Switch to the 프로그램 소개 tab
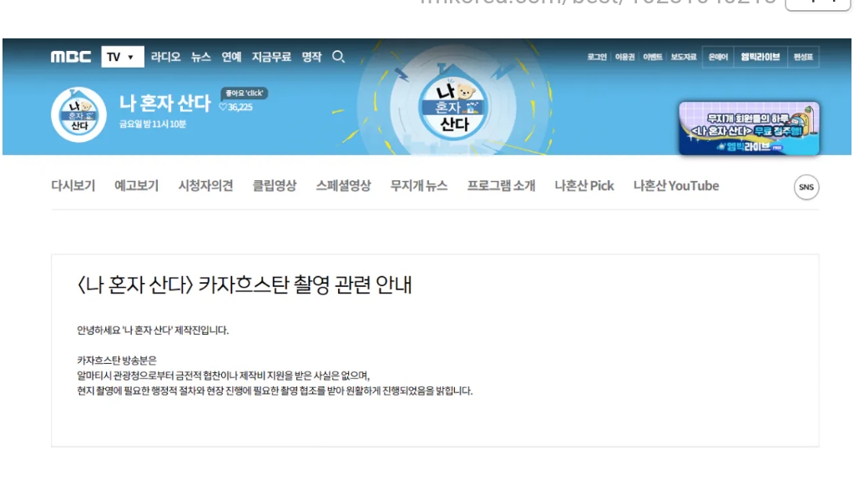The image size is (859, 504). 501,186
